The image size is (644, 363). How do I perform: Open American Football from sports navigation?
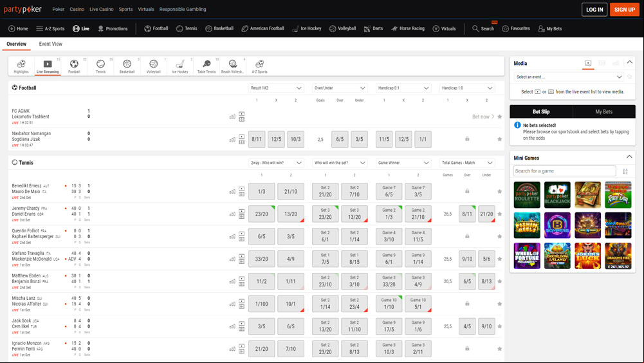[x=263, y=28]
